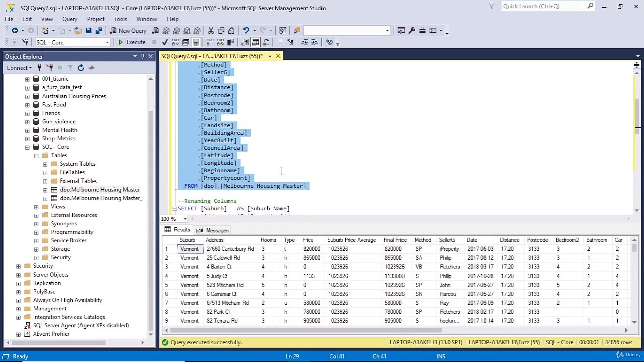
Task: Click the New Query button
Action: [128, 31]
